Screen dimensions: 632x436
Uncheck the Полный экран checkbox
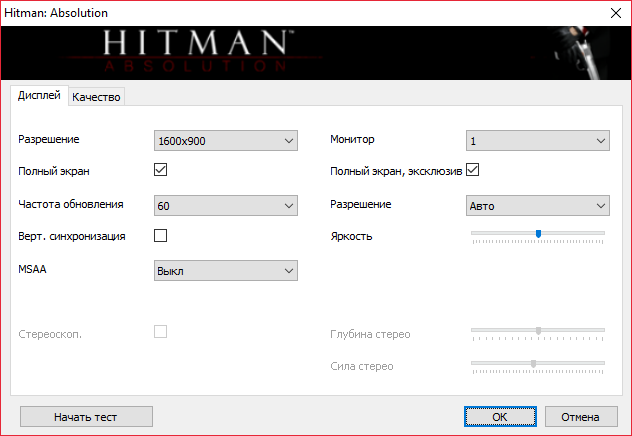[160, 170]
